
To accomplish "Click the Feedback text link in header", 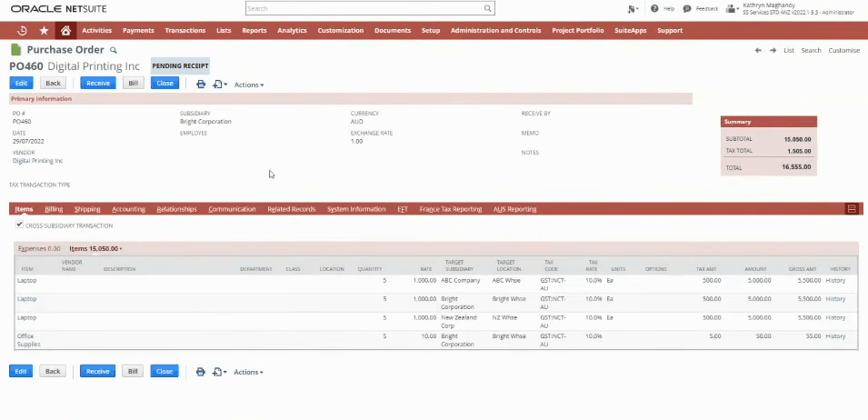I will (707, 9).
